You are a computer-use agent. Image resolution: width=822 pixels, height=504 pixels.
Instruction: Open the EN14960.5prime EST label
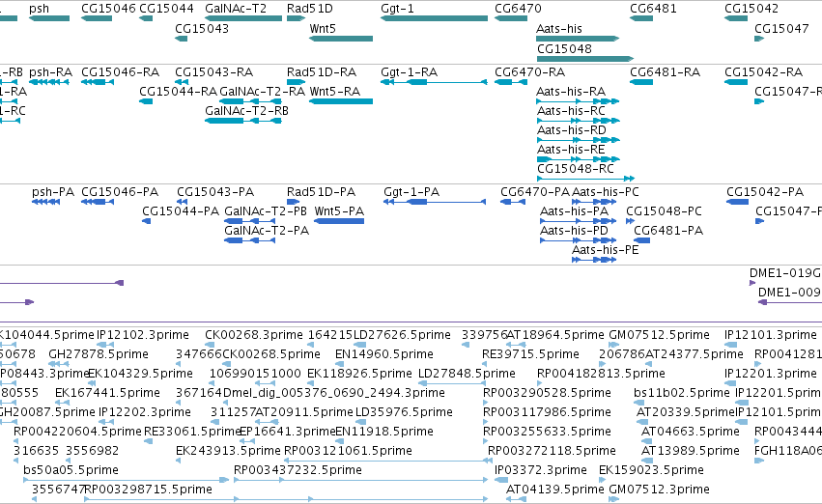(x=384, y=354)
